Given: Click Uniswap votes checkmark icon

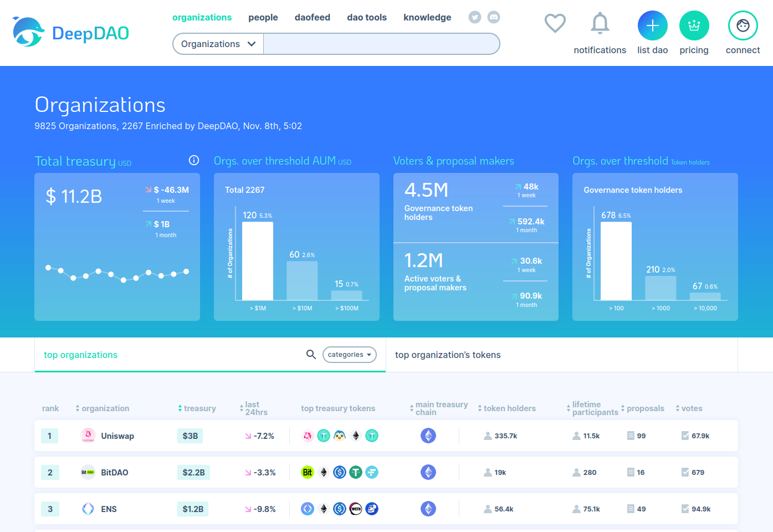Looking at the screenshot, I should [685, 436].
